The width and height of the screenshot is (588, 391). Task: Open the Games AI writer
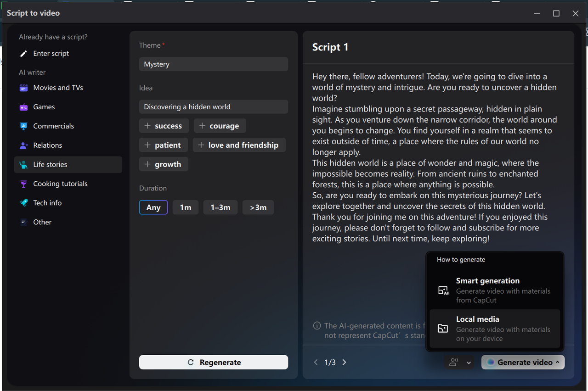[23, 106]
